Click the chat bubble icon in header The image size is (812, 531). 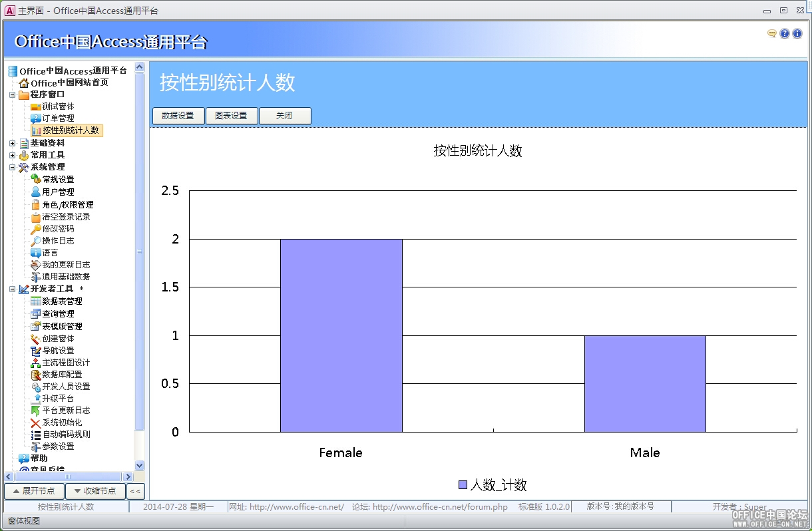(x=772, y=33)
